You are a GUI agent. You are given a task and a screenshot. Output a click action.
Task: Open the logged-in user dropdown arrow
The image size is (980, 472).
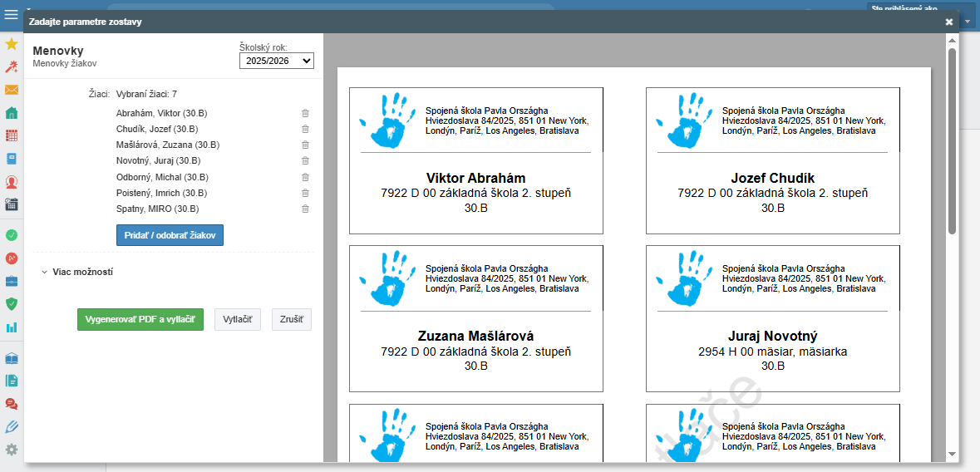pyautogui.click(x=968, y=21)
